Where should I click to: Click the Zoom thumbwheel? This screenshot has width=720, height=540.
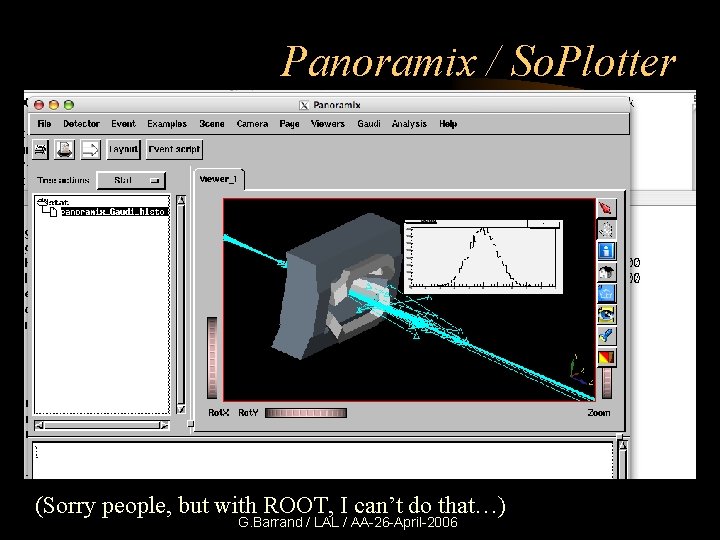(607, 382)
